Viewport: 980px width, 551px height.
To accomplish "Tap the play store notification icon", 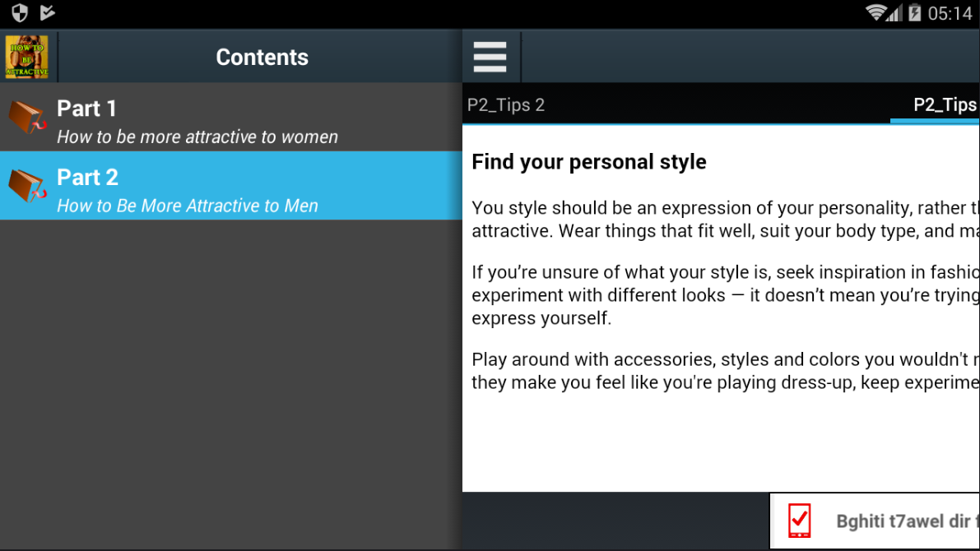I will coord(48,12).
